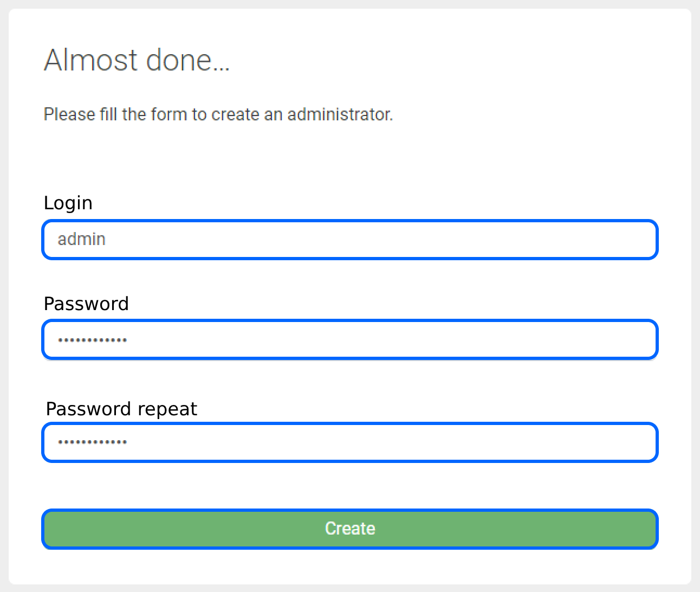
Task: Click the "Almost done..." heading
Action: coord(137,60)
